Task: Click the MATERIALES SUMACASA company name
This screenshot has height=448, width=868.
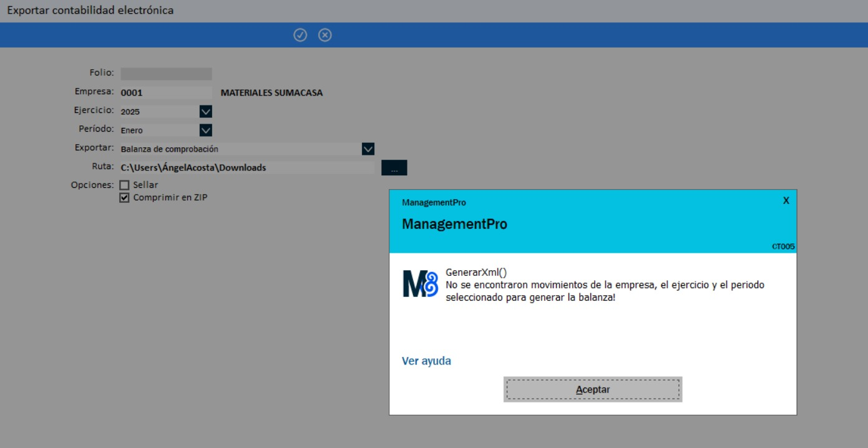Action: point(271,93)
